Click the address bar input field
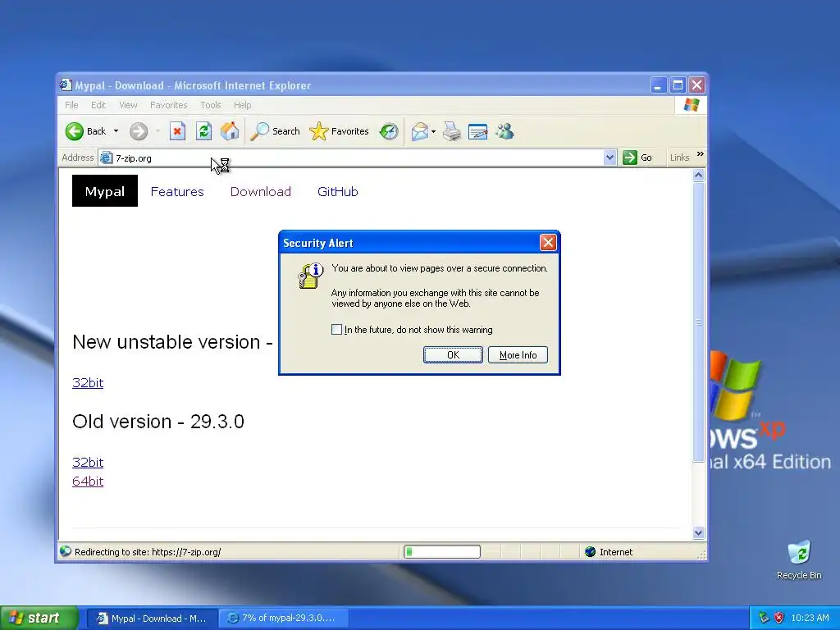Image resolution: width=840 pixels, height=630 pixels. tap(357, 157)
